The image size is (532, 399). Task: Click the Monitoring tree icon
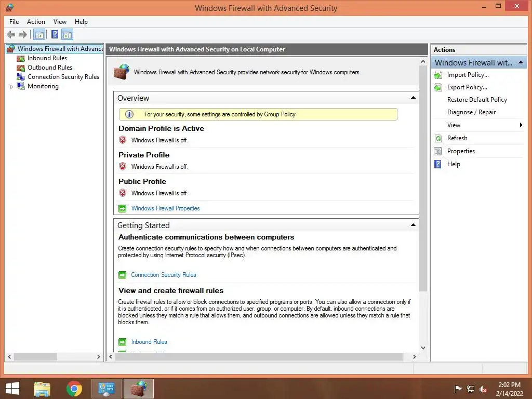point(21,86)
